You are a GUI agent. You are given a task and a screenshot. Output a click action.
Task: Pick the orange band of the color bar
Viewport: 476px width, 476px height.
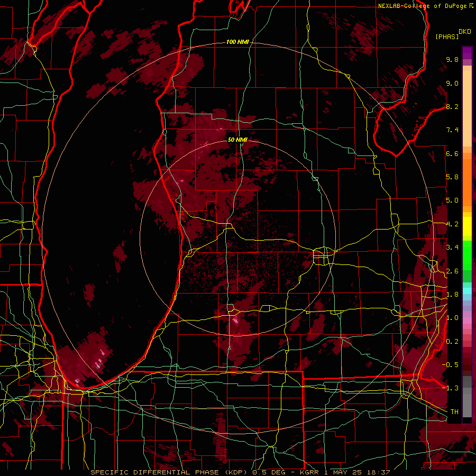pos(467,182)
